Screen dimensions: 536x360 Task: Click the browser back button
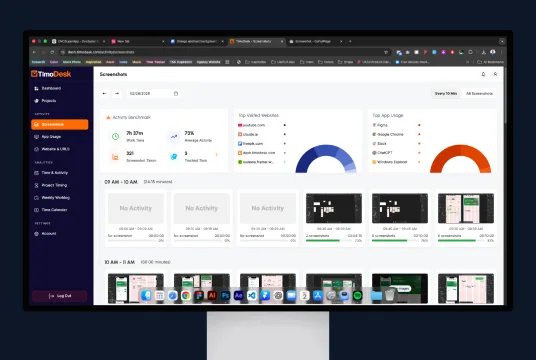tap(34, 52)
